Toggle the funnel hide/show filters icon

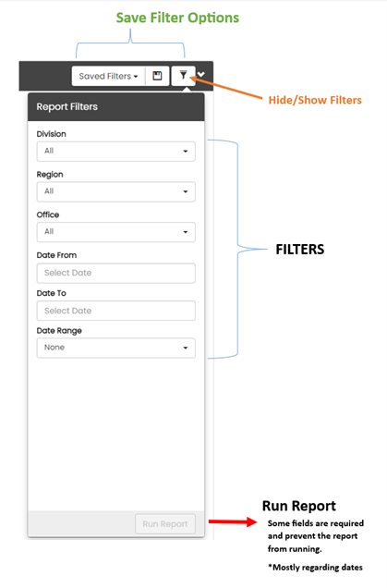click(183, 76)
